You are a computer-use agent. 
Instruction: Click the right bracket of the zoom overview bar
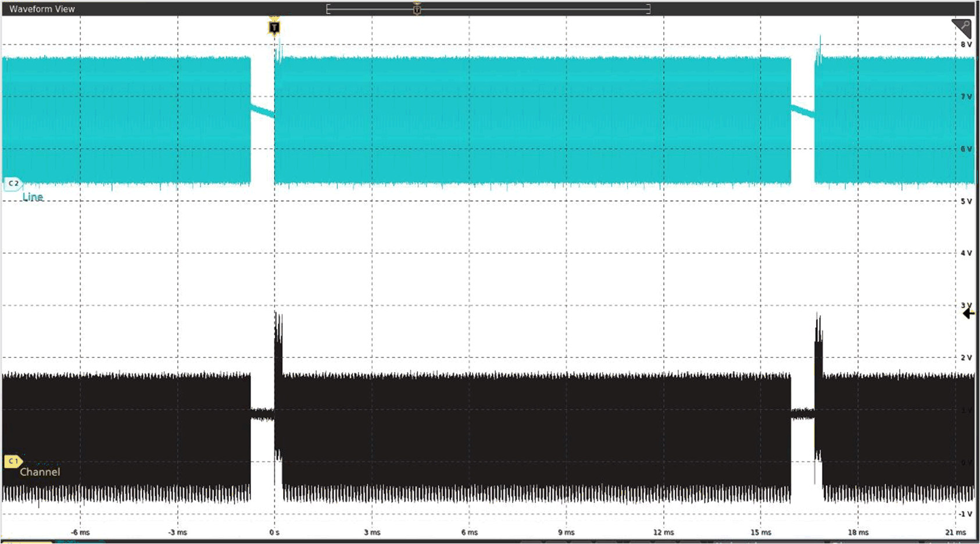tap(647, 9)
